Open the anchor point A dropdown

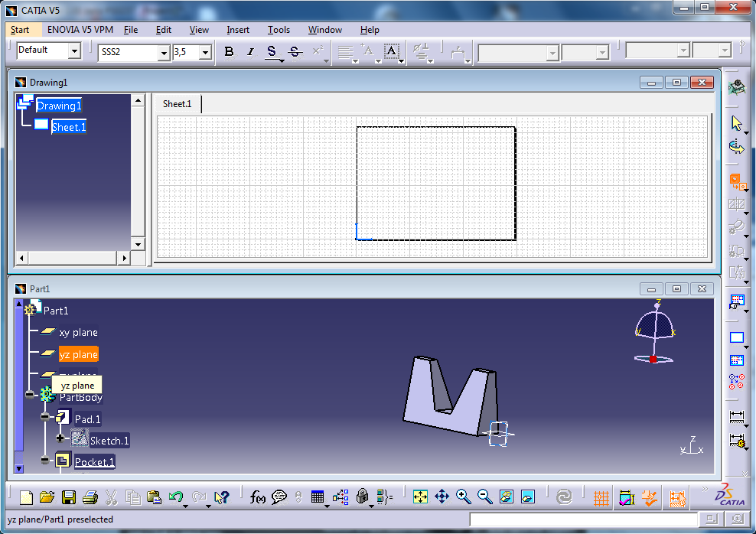coord(378,61)
